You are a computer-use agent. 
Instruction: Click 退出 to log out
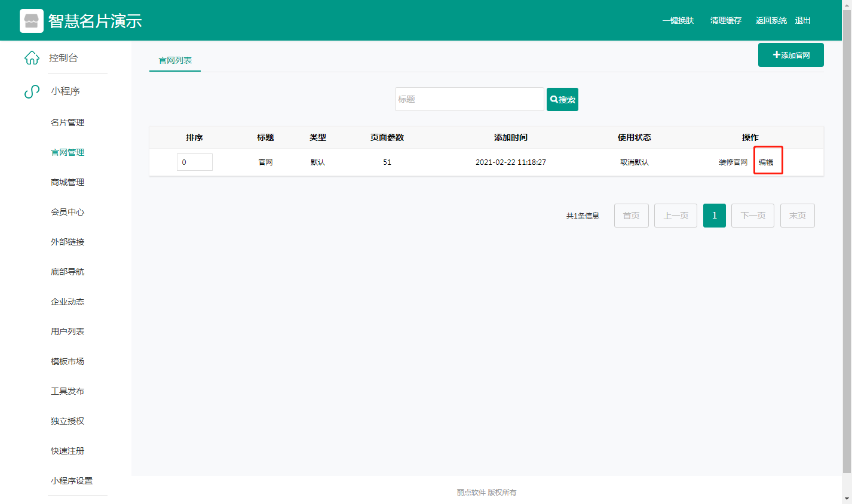(x=803, y=20)
